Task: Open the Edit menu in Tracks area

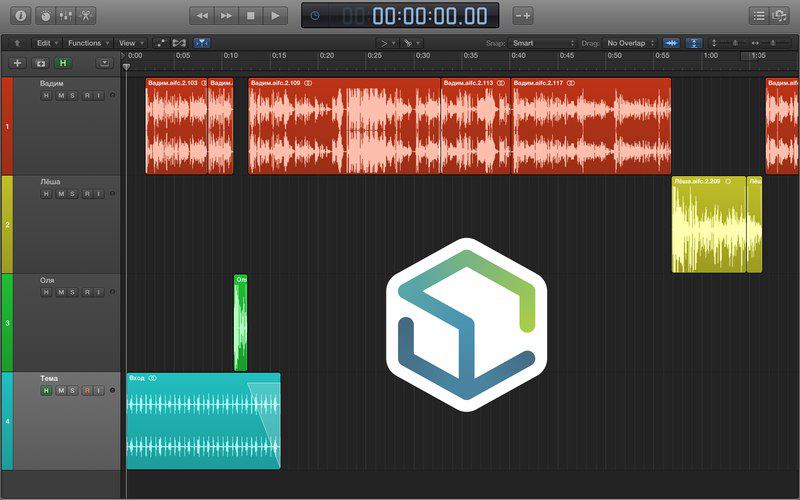Action: (47, 43)
